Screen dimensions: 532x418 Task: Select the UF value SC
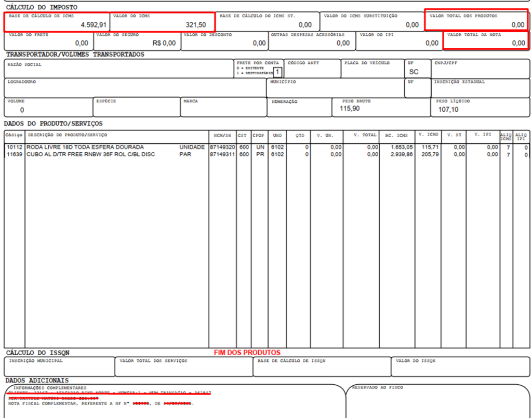point(414,72)
